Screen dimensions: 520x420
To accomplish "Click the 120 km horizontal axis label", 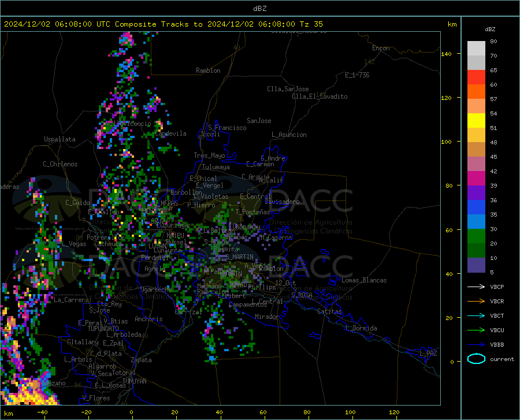I will pos(394,412).
